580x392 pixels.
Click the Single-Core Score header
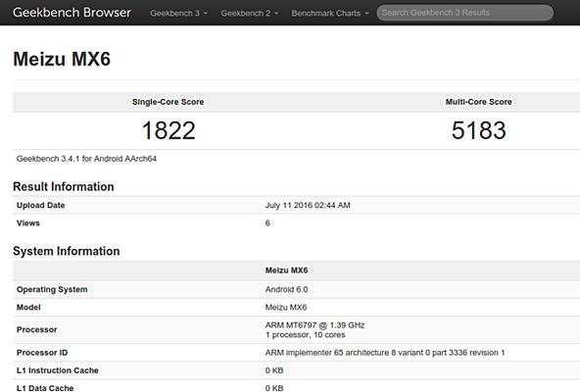point(168,102)
